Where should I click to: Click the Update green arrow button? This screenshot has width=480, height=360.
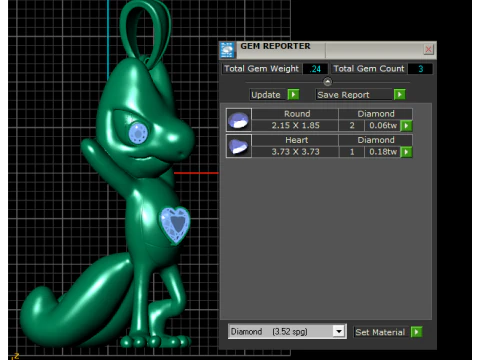point(293,95)
